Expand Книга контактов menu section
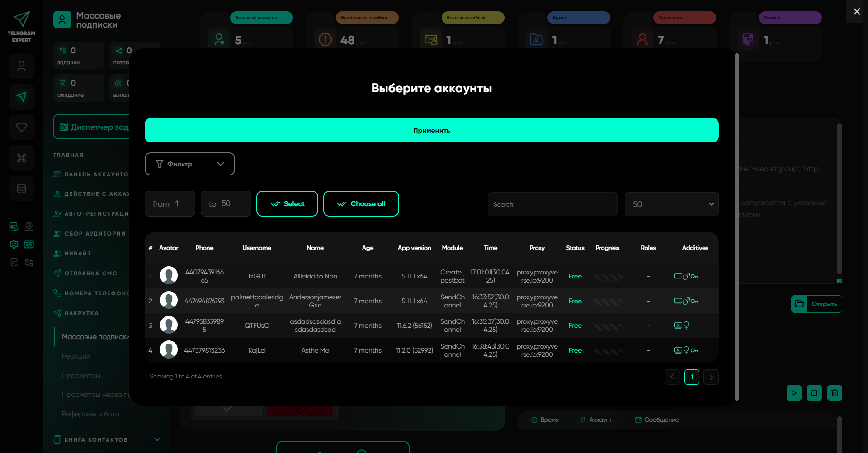This screenshot has width=868, height=453. tap(157, 439)
